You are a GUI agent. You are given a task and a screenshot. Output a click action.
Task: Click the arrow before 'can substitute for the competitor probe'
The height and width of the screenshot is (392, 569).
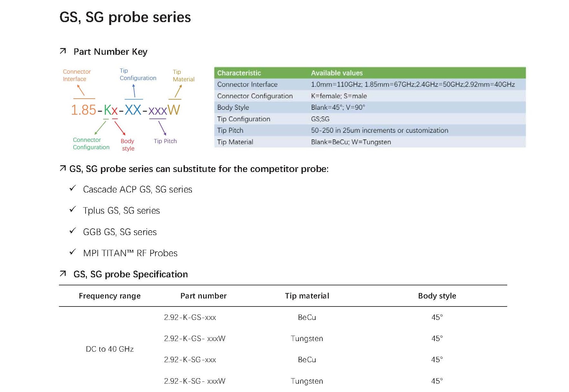coord(63,168)
